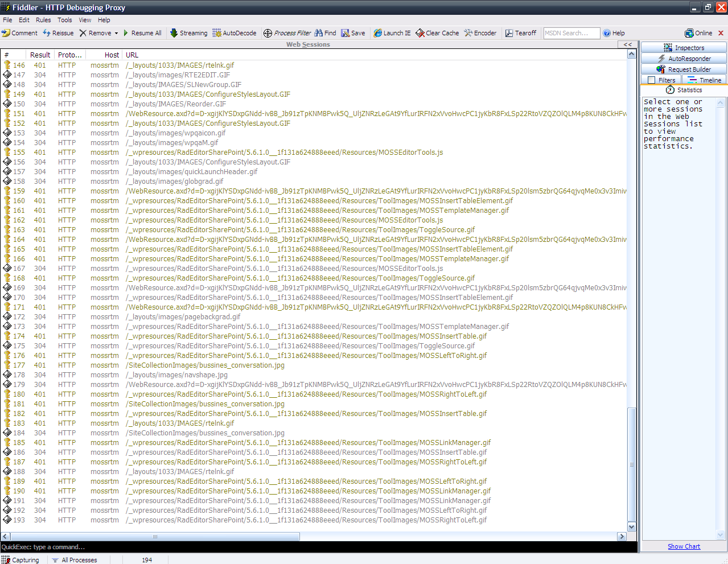Switch to the Request Builder tab

(x=684, y=69)
